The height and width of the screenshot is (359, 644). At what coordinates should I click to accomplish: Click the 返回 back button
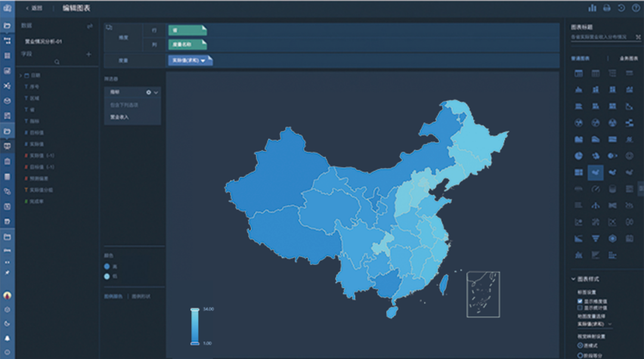point(34,8)
